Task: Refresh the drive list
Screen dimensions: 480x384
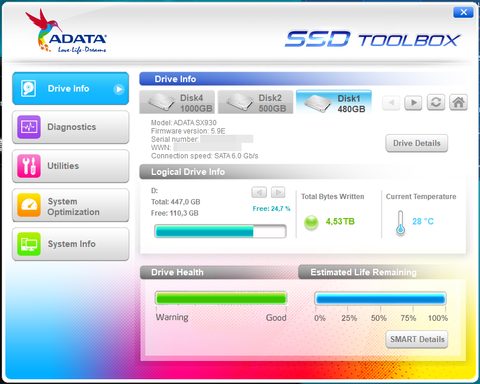Action: pyautogui.click(x=436, y=103)
